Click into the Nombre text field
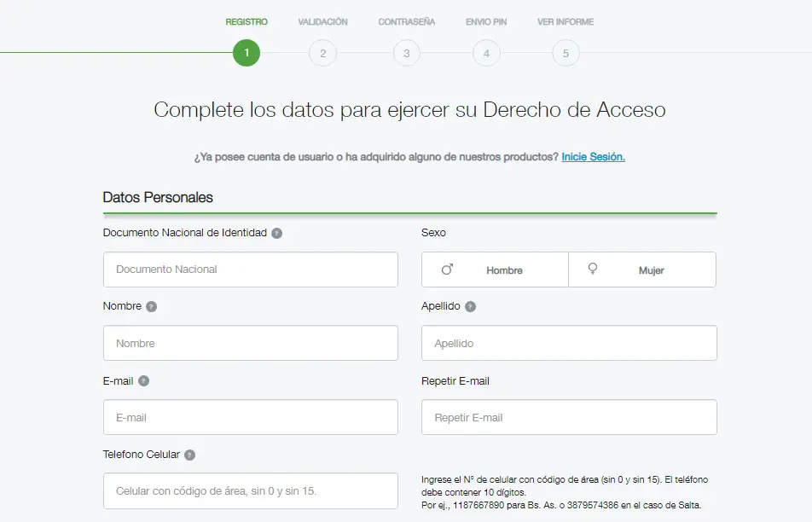The image size is (812, 522). [251, 343]
